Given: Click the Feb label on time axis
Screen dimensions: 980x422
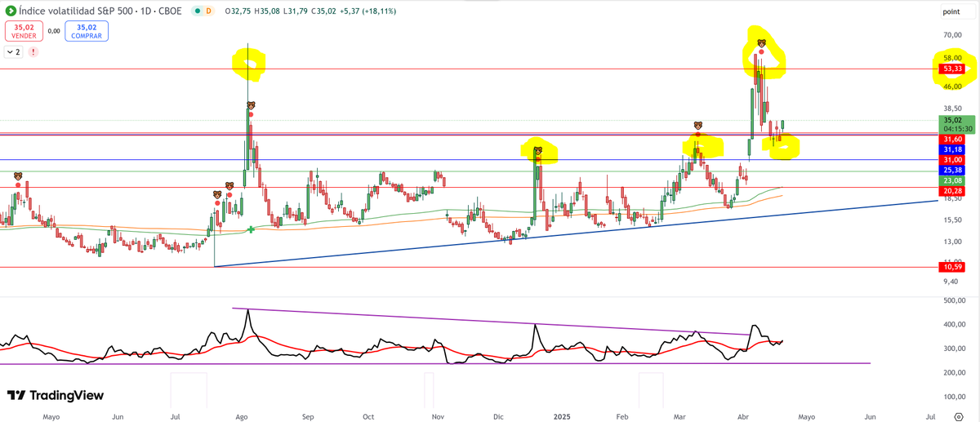Looking at the screenshot, I should tap(622, 416).
